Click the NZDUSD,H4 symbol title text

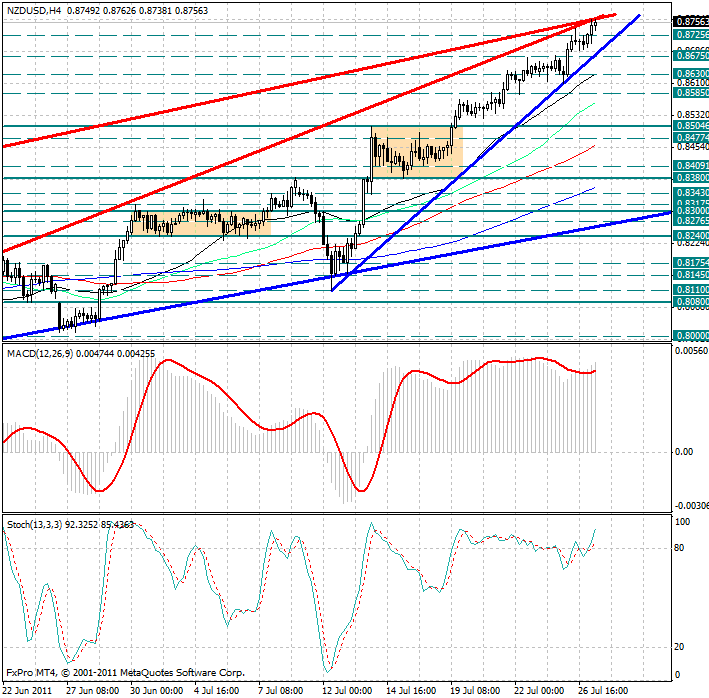tap(34, 10)
